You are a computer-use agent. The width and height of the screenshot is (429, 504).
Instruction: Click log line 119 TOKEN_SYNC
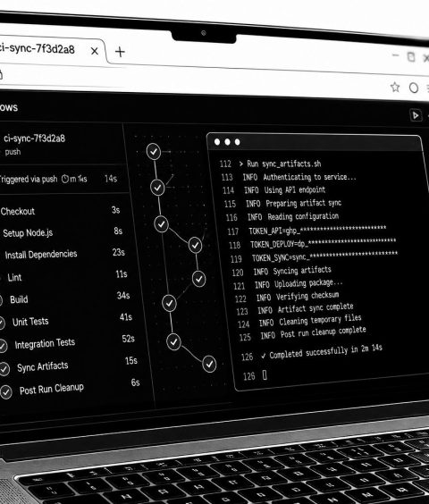pos(315,256)
